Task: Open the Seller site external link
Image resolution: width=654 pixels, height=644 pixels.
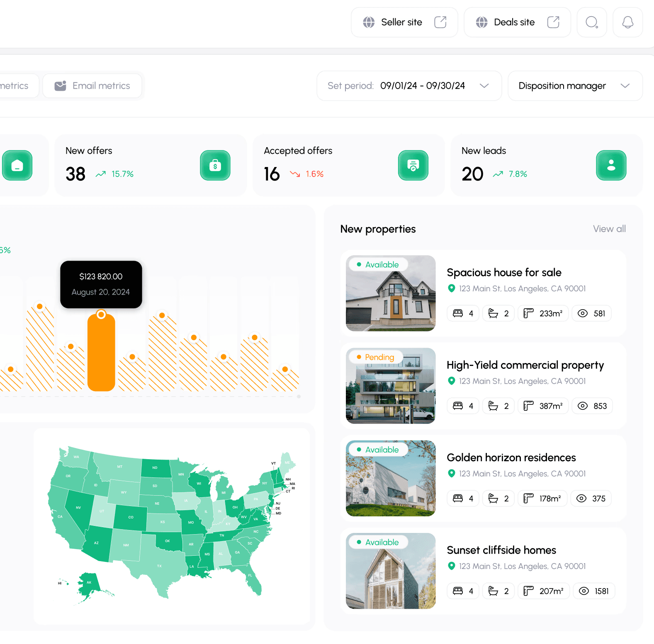Action: point(404,22)
